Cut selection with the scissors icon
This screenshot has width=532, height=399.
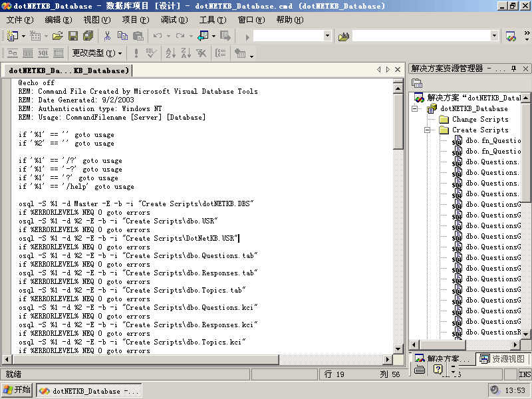pos(107,36)
